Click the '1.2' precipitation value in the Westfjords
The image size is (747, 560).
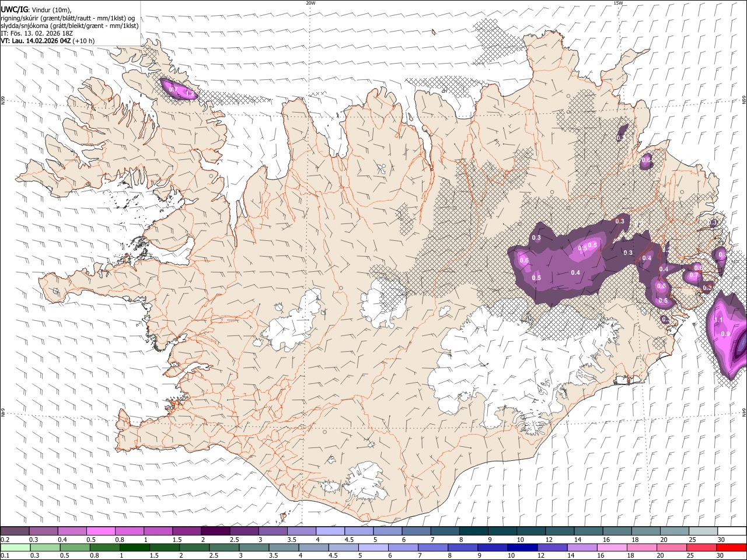(x=189, y=93)
